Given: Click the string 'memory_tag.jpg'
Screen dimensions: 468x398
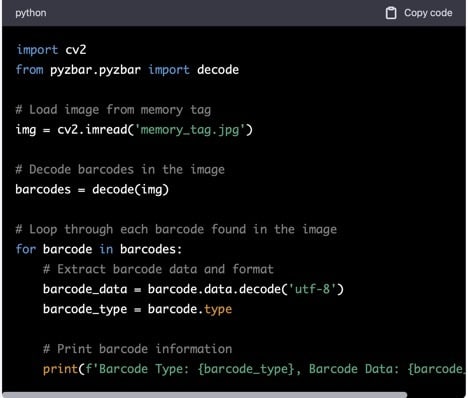Looking at the screenshot, I should [x=190, y=130].
